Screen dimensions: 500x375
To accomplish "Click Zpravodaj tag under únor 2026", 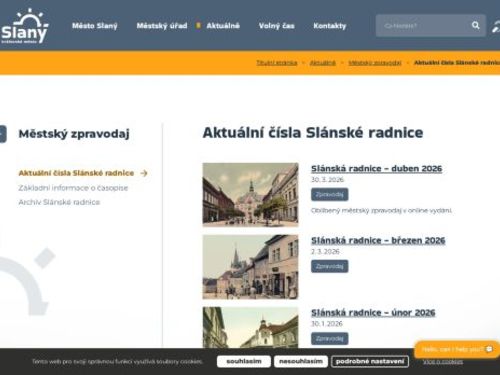I will [x=330, y=338].
